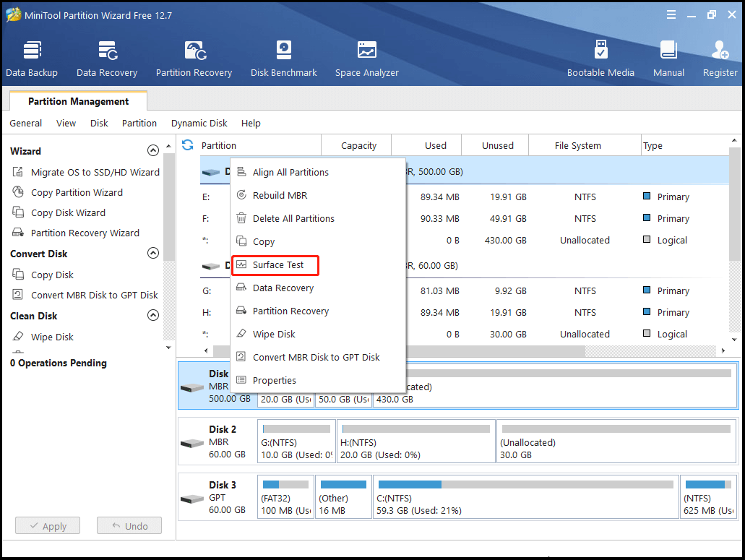745x560 pixels.
Task: Collapse the Clean Disk section
Action: 153,315
